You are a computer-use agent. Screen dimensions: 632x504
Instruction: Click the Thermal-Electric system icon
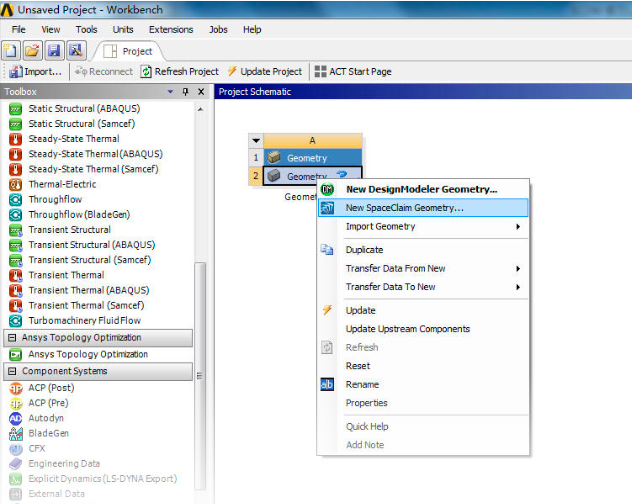tap(15, 184)
